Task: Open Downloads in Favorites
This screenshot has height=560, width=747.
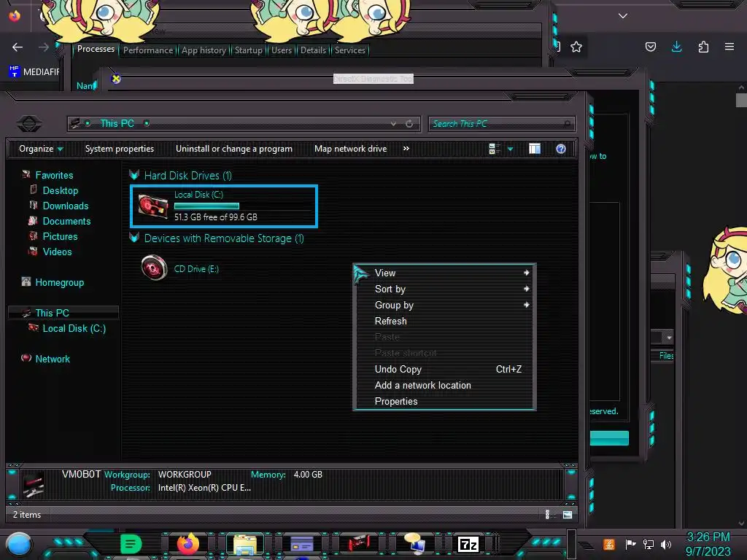Action: coord(66,206)
